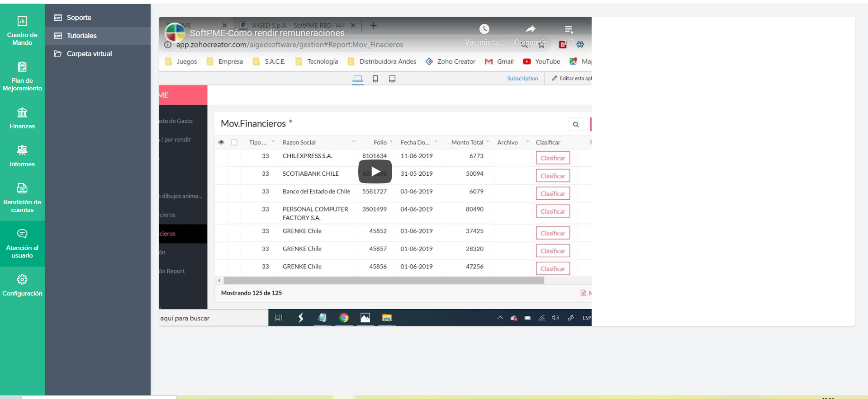Toggle the select-all checkbox in table header
868x399 pixels.
pyautogui.click(x=234, y=142)
